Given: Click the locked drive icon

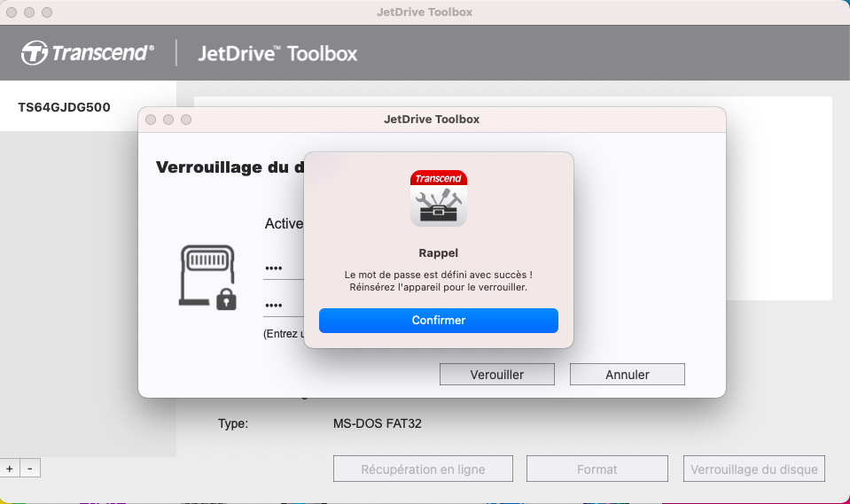Looking at the screenshot, I should [x=207, y=277].
